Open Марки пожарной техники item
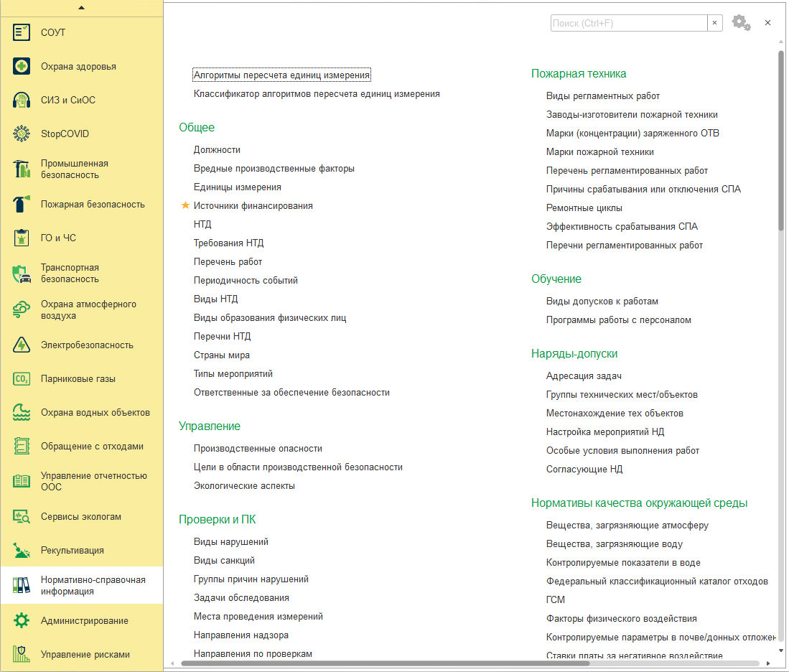Viewport: 789px width, 672px height. point(599,151)
